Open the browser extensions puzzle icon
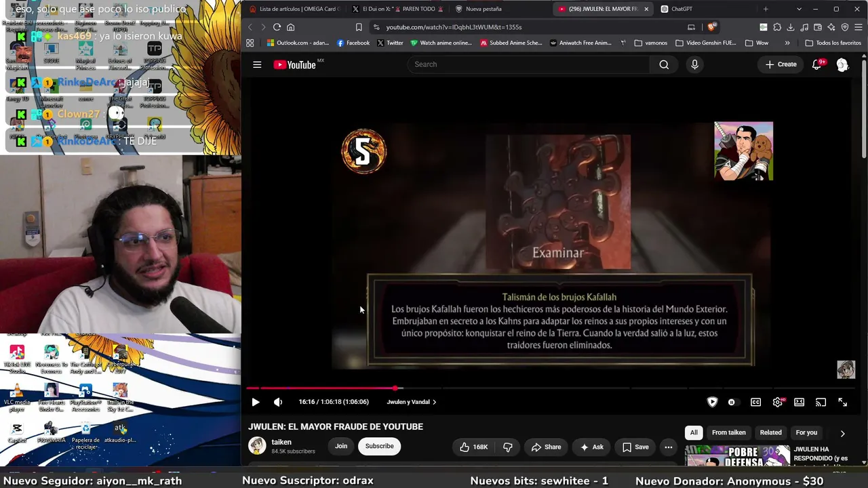The height and width of the screenshot is (488, 868). coord(777,27)
